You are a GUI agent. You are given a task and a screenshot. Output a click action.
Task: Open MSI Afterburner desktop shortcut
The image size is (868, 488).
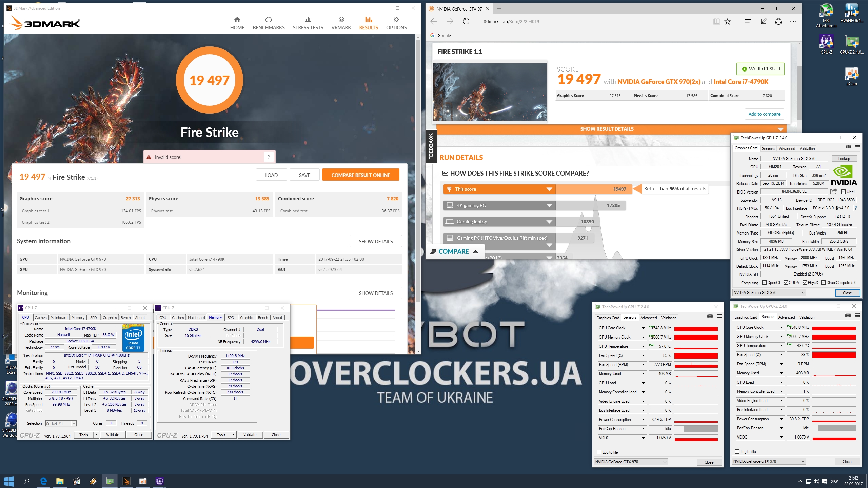point(826,16)
